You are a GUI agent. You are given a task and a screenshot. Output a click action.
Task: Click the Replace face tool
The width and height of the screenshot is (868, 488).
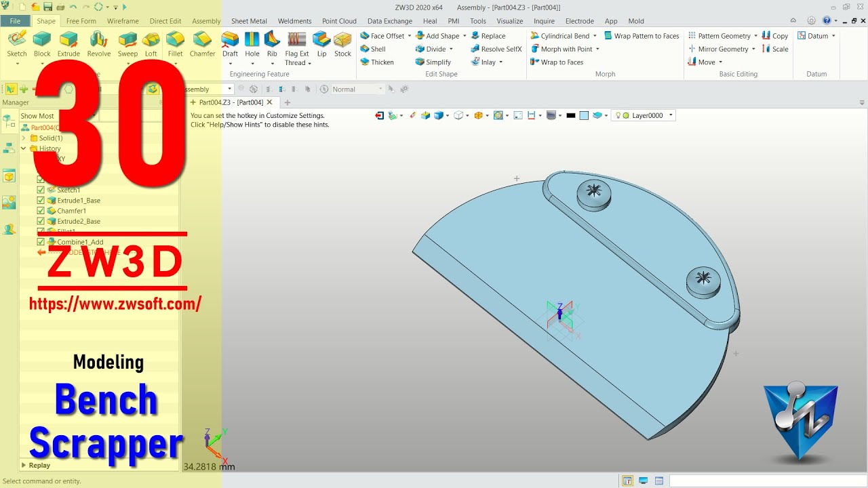[488, 36]
